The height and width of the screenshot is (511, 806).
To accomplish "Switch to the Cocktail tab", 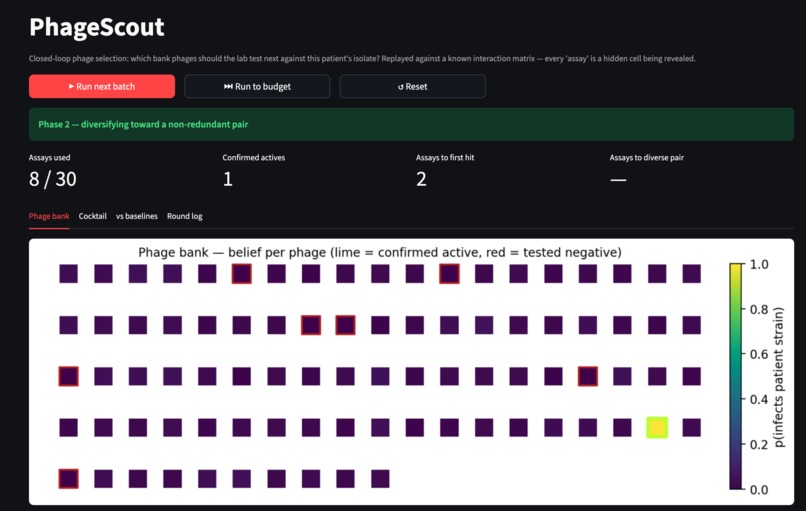I will [x=93, y=216].
